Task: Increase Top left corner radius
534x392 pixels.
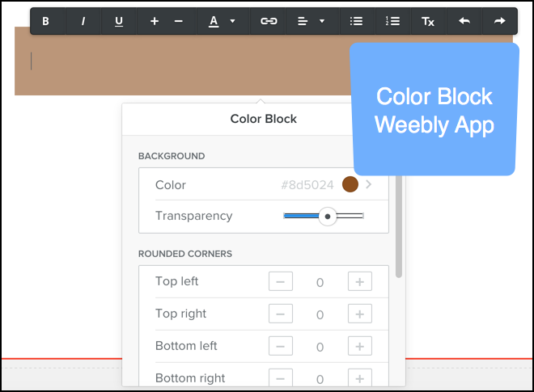Action: pos(359,281)
